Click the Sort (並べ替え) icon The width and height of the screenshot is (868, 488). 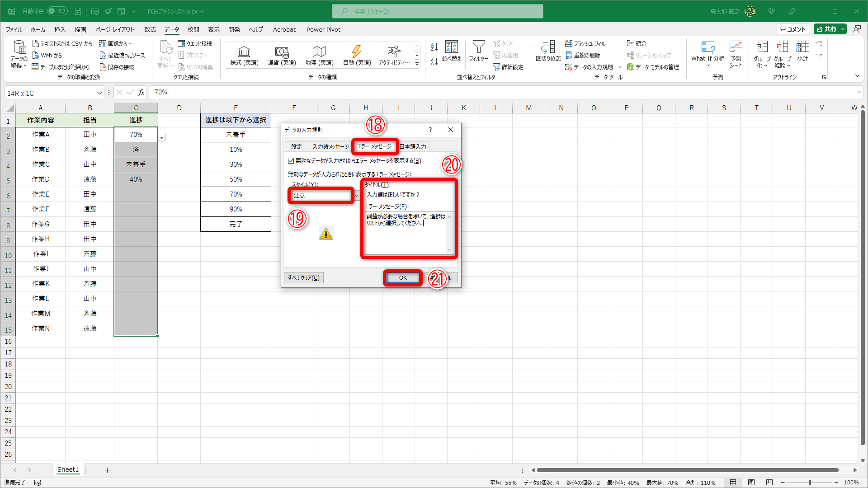[451, 47]
